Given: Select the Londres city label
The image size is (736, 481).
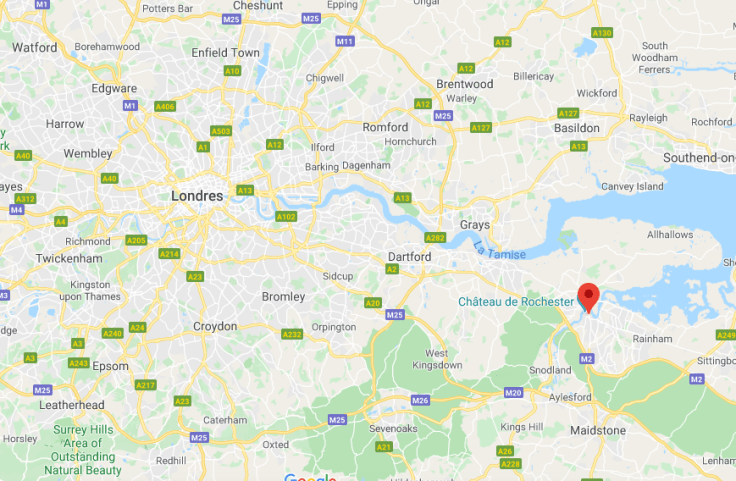Looking at the screenshot, I should (x=197, y=196).
